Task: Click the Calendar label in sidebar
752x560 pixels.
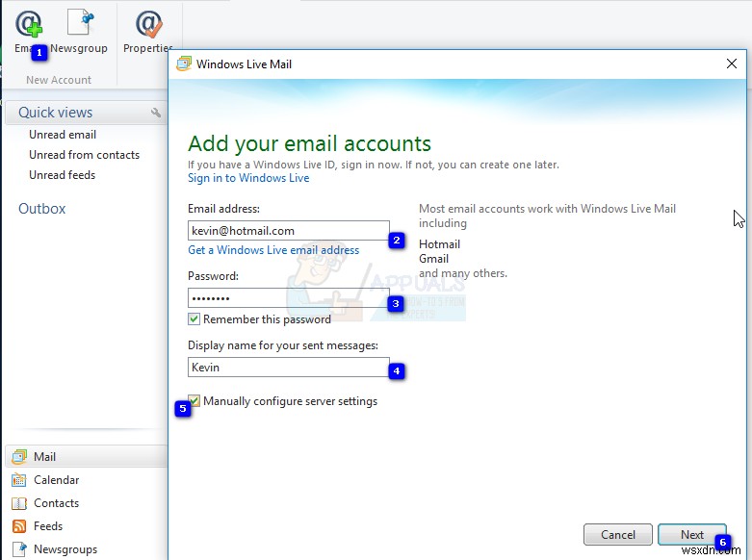Action: coord(56,479)
